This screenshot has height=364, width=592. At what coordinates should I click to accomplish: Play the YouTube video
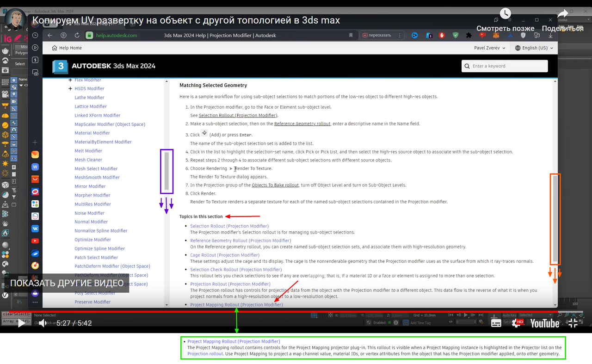pos(21,323)
